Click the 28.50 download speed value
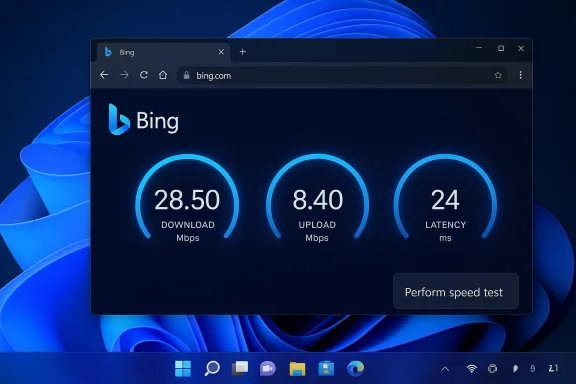 [x=187, y=200]
